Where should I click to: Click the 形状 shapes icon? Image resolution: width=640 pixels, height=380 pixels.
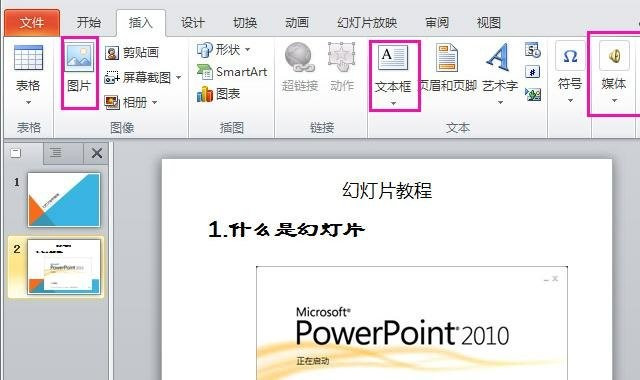(204, 50)
